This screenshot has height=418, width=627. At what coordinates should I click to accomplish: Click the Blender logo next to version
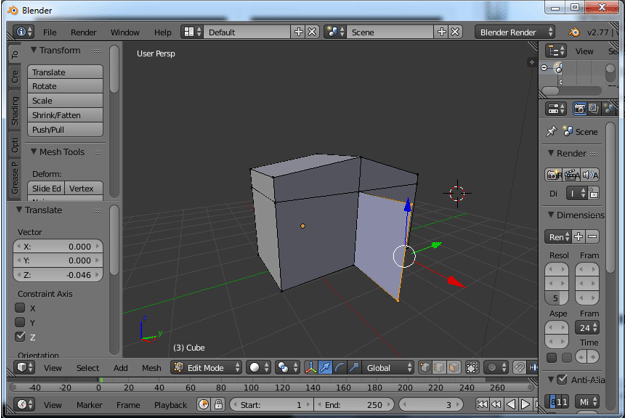click(574, 32)
